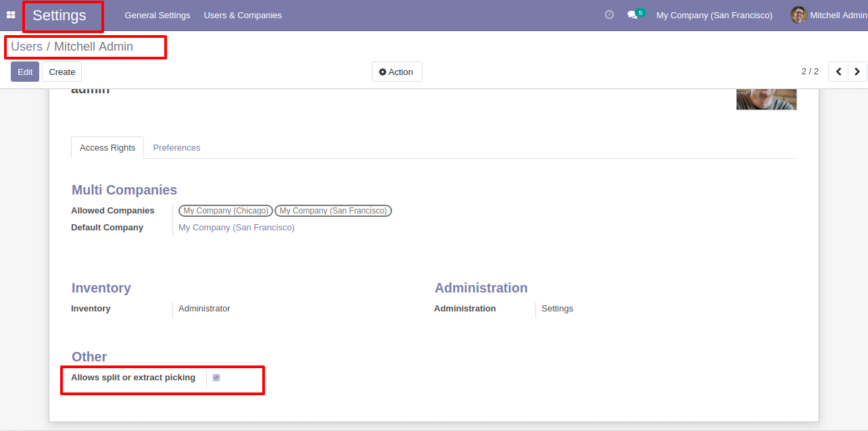Click Mitchell Admin breadcrumb text
The width and height of the screenshot is (868, 431).
[x=93, y=47]
